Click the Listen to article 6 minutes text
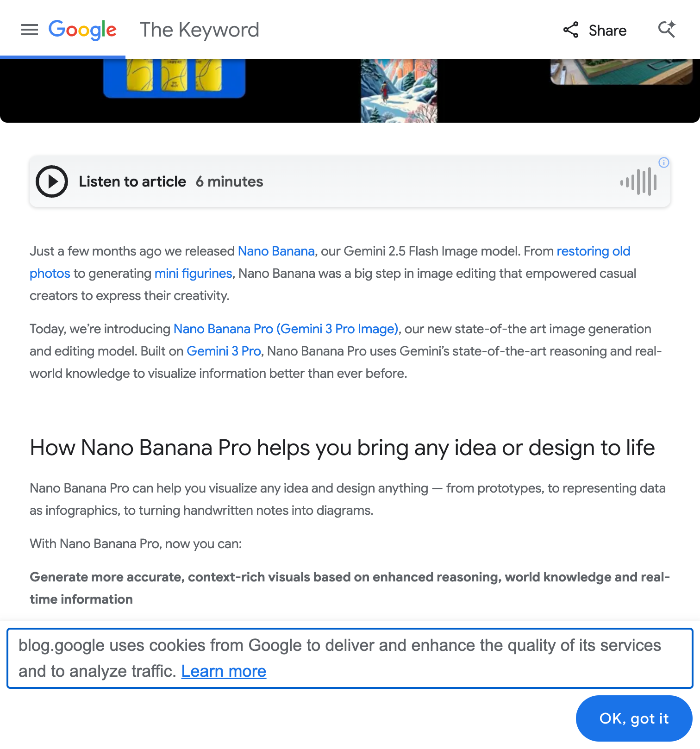The image size is (700, 749). click(171, 181)
